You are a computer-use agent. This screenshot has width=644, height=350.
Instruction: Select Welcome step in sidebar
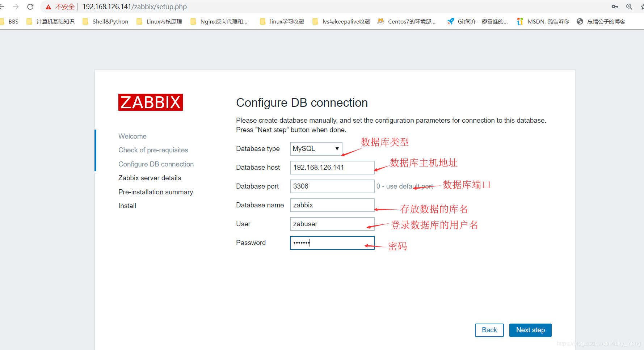pos(132,136)
